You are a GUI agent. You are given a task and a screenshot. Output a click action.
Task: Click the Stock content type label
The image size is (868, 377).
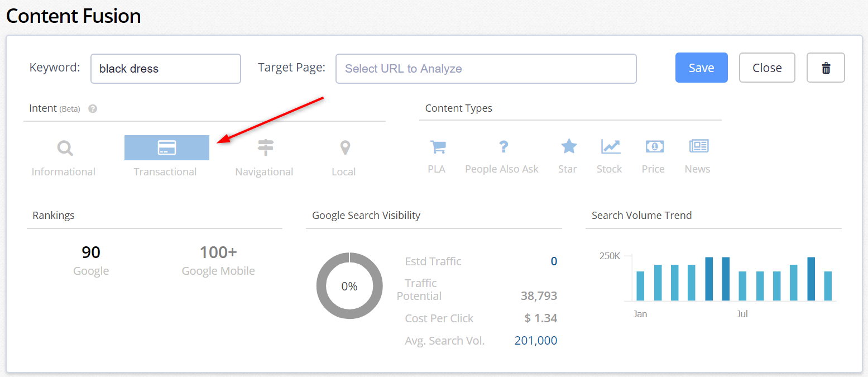[x=609, y=169]
